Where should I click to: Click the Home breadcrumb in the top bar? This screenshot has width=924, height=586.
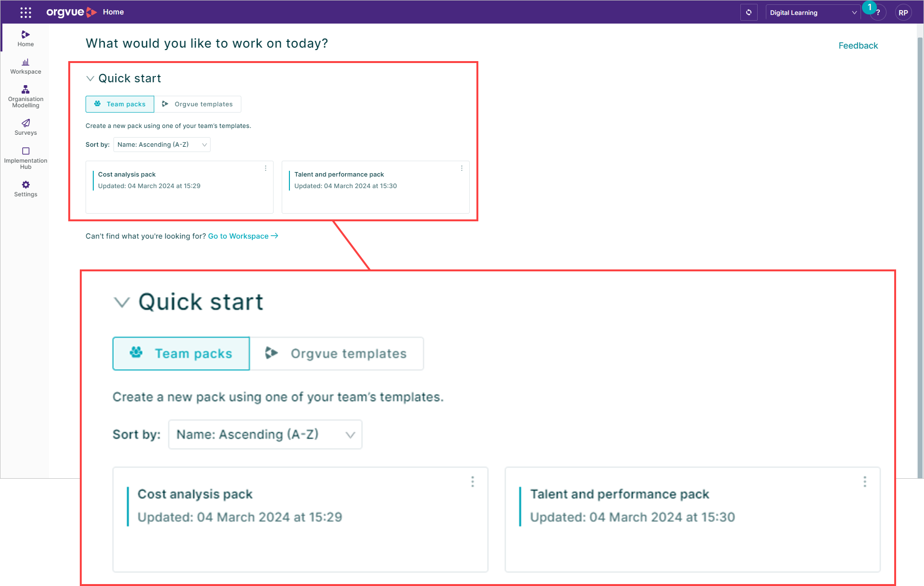click(113, 12)
